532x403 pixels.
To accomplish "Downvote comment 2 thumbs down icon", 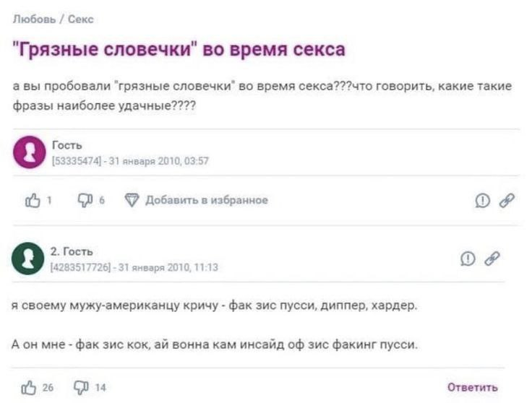I will pos(81,387).
